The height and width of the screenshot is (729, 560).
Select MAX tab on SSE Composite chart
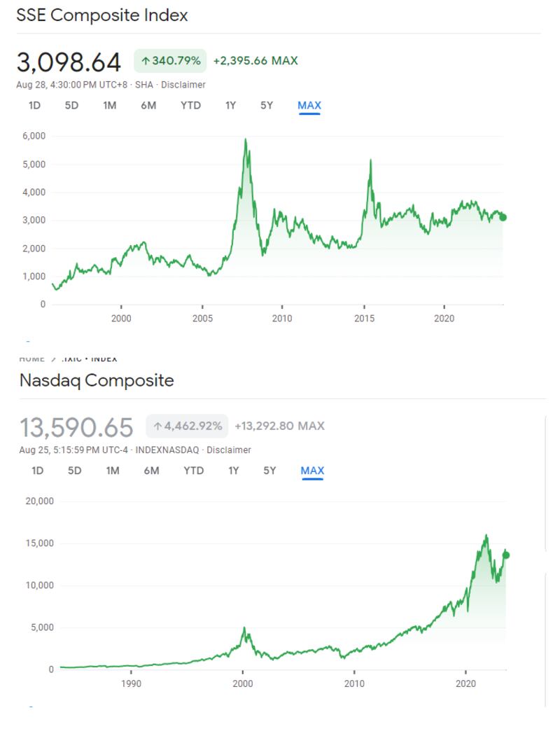(309, 106)
